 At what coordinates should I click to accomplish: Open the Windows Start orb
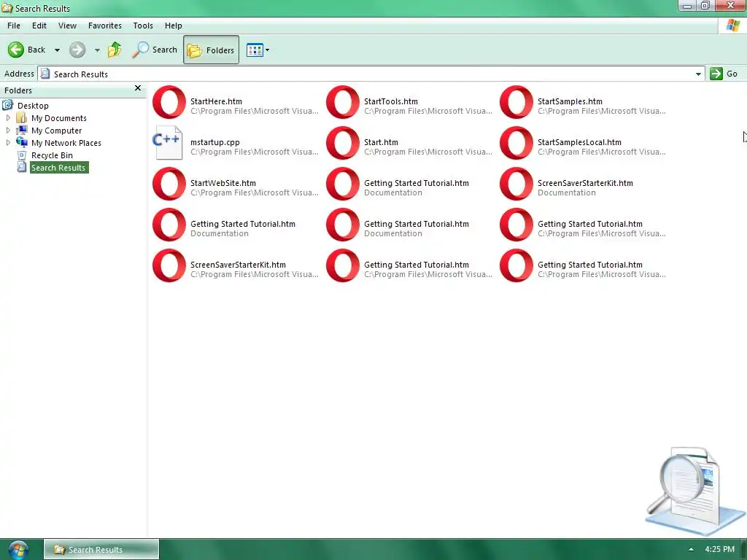click(x=18, y=550)
